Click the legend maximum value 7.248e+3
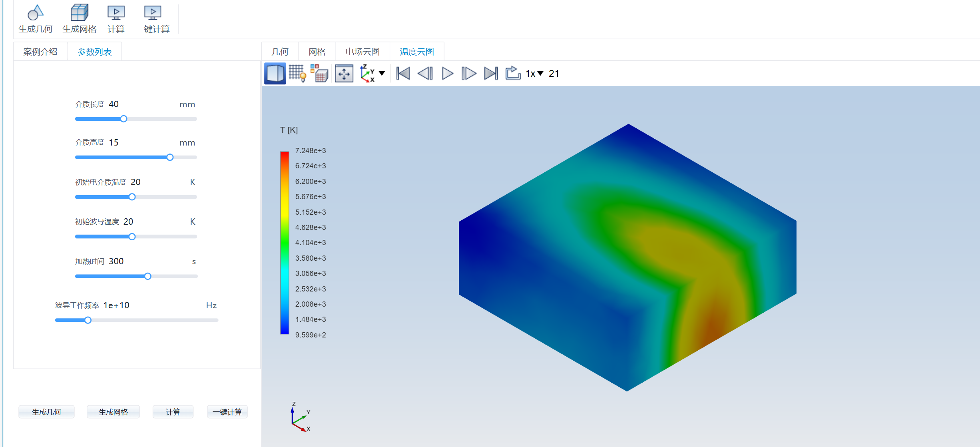 click(311, 150)
